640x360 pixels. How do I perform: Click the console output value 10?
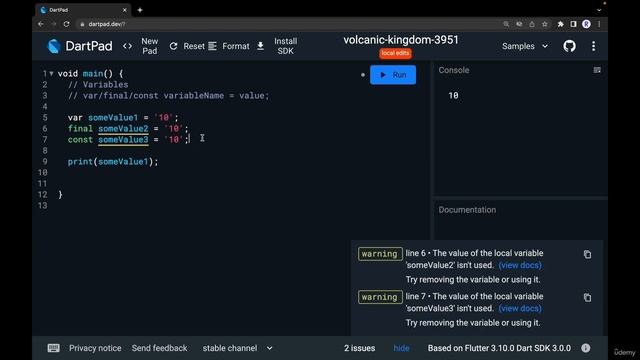(453, 96)
